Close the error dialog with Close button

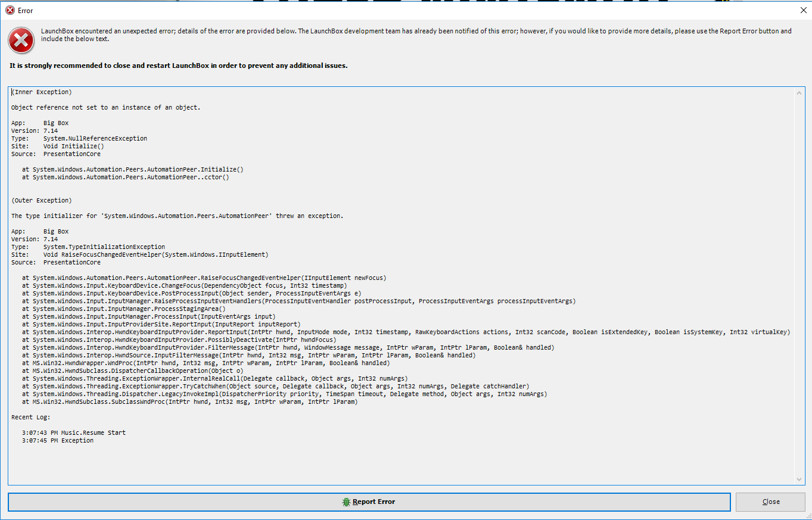click(x=771, y=502)
